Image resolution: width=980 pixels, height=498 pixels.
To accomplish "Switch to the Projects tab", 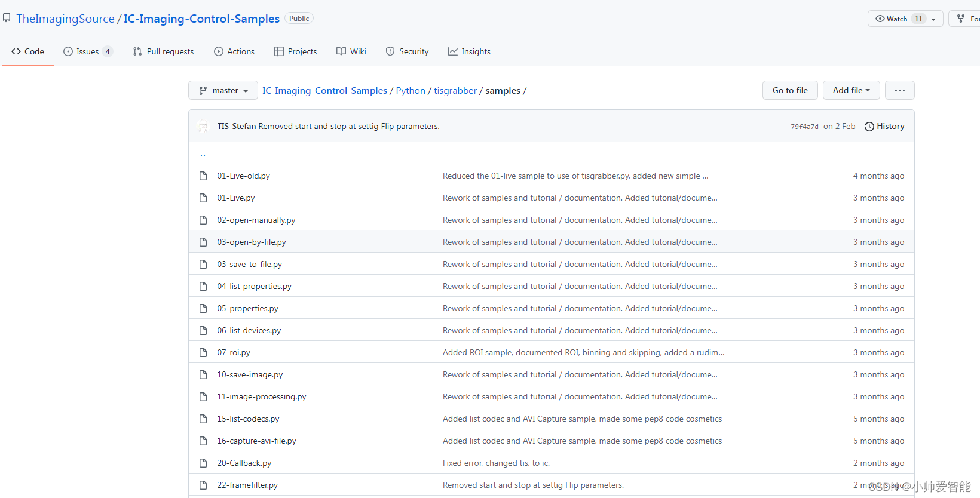I will click(295, 51).
